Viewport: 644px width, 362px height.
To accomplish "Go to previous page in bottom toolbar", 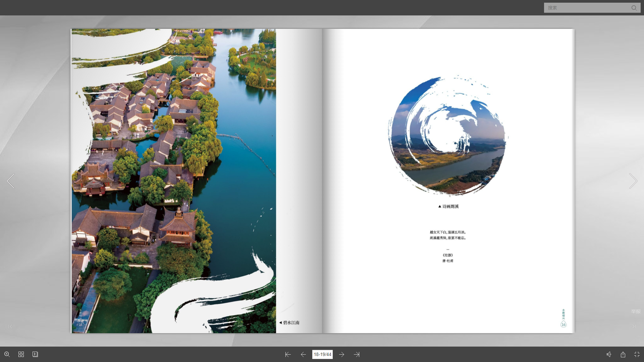I will coord(303,354).
